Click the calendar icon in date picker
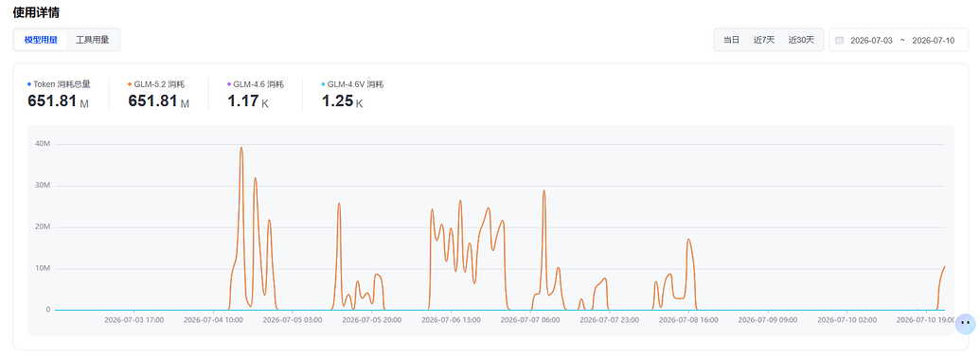Viewport: 980px width, 361px height. point(839,40)
